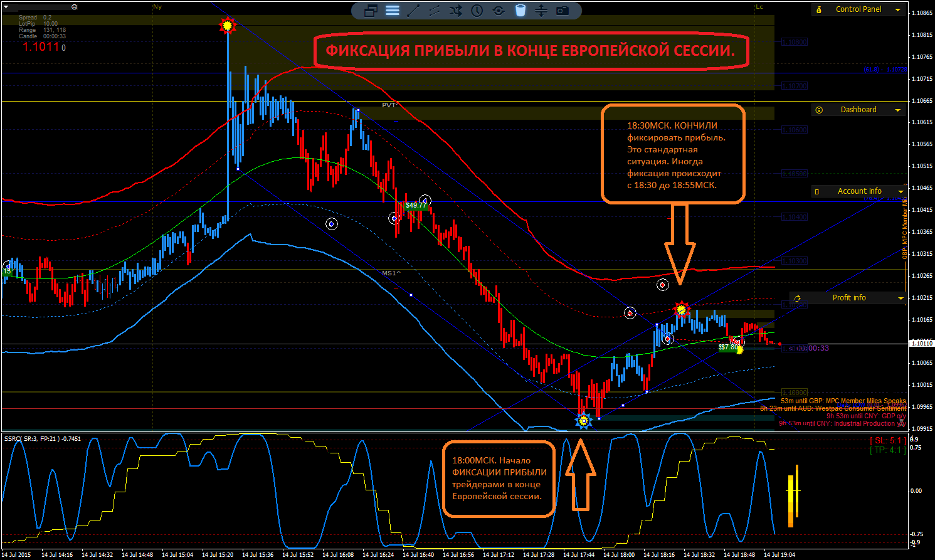Select the parallel channel lines tool
935x560 pixels.
(x=435, y=11)
